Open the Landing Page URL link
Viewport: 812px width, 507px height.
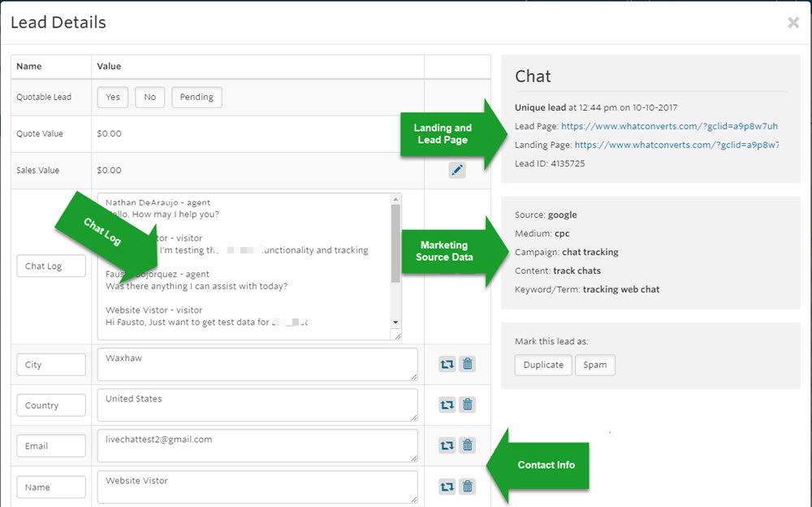coord(676,145)
